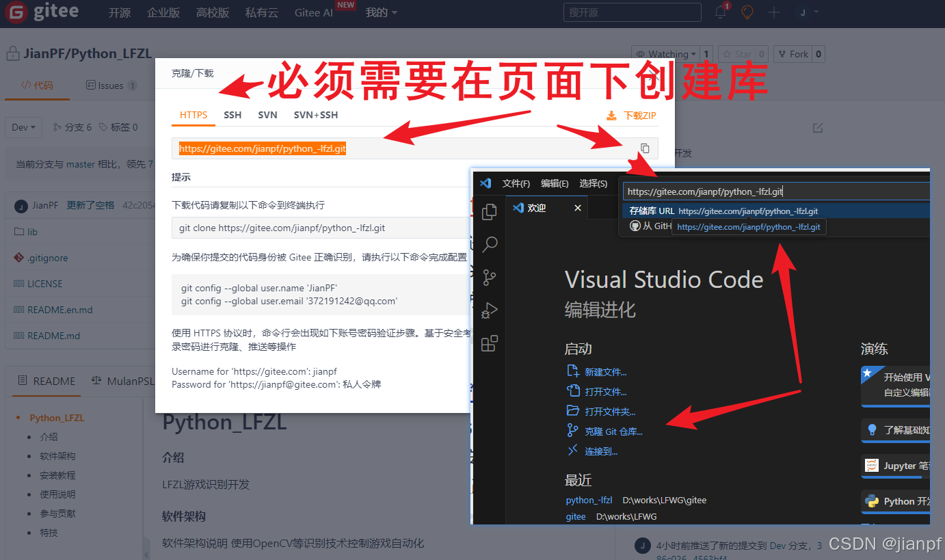The image size is (945, 560).
Task: Open the notifications bell icon
Action: point(721,12)
